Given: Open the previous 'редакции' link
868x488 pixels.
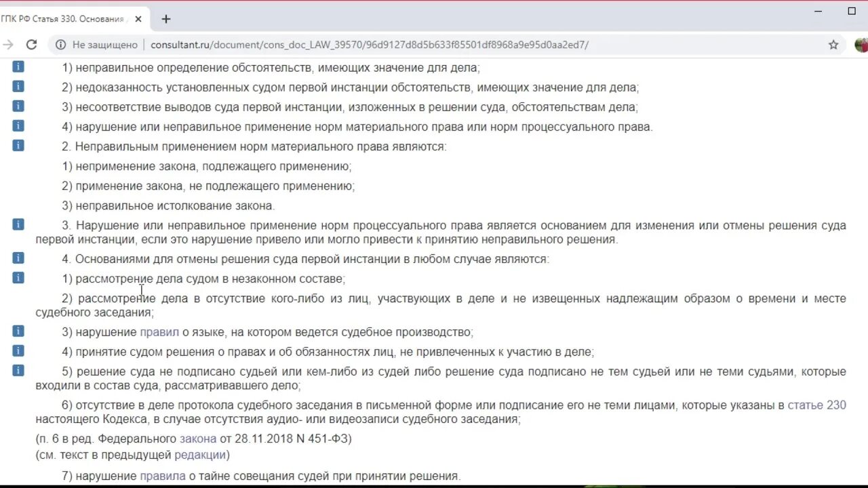Looking at the screenshot, I should (x=200, y=455).
